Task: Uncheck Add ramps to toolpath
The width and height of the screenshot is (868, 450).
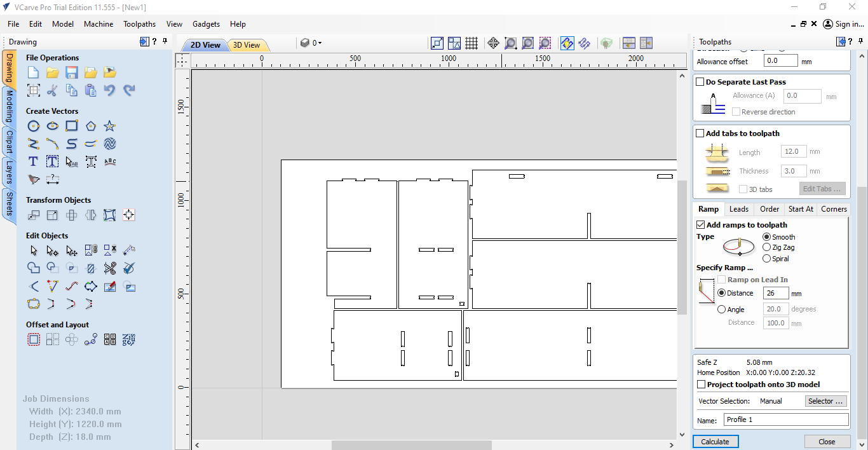Action: 701,225
